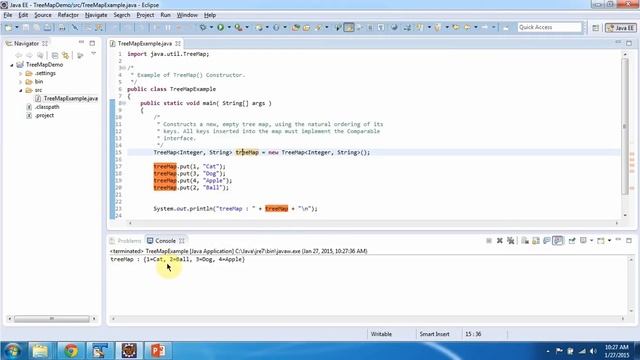Image resolution: width=640 pixels, height=360 pixels.
Task: Open the New file dropdown arrow
Action: tap(17, 27)
